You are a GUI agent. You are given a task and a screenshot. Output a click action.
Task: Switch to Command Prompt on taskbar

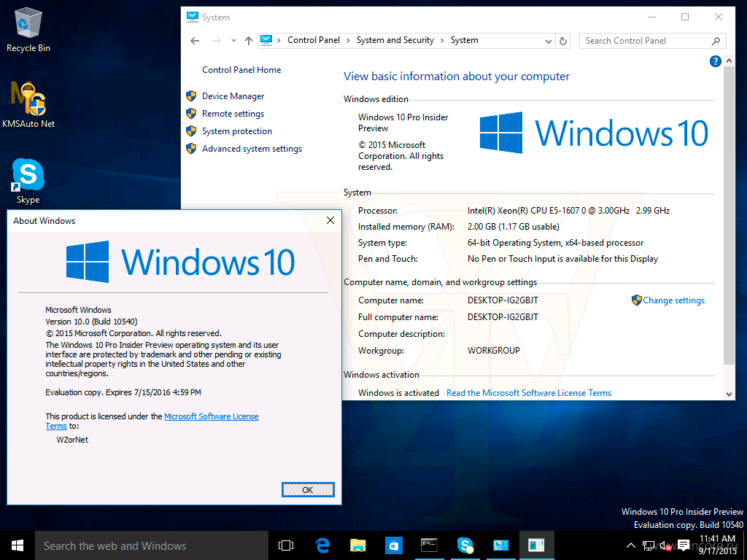(429, 545)
